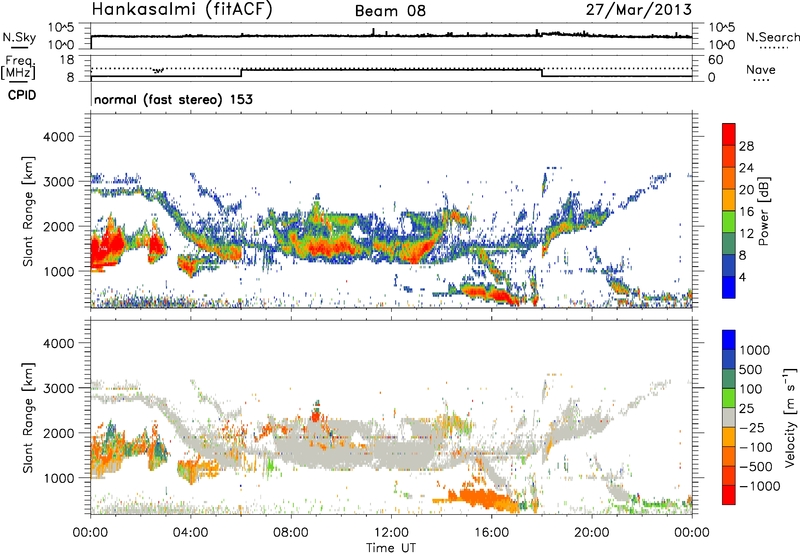This screenshot has width=800, height=554.
Task: Click the -1000 tick on Velocity colorbar
Action: (x=760, y=486)
